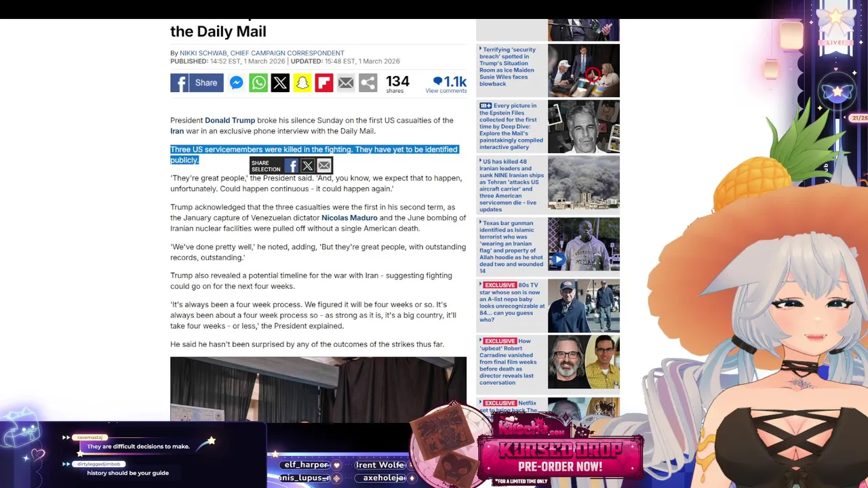Screen dimensions: 868x488
Task: Play the Texas bar gunman video
Action: pyautogui.click(x=557, y=259)
